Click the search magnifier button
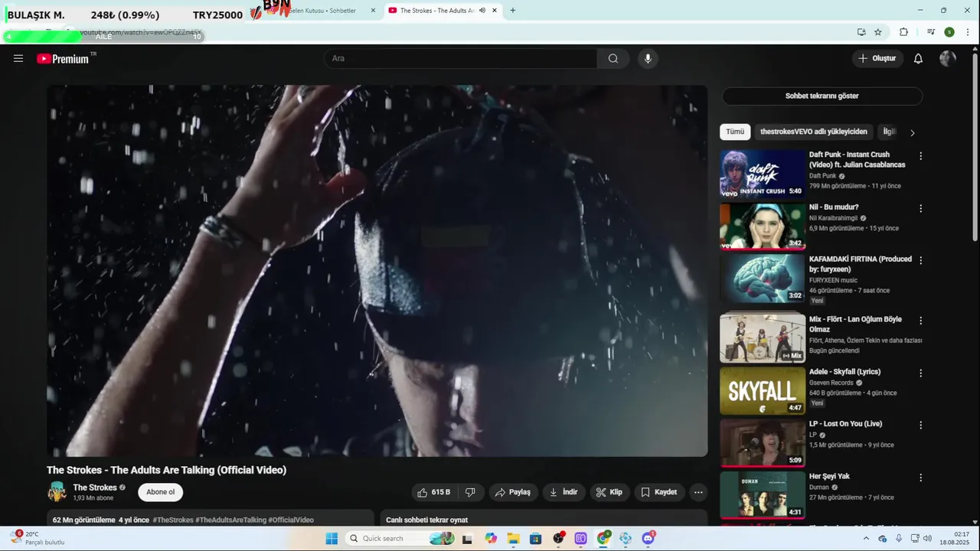This screenshot has width=980, height=551. tap(613, 58)
